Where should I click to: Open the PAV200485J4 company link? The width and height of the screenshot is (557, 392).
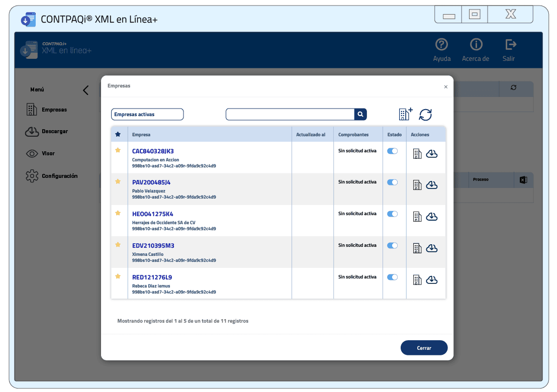pyautogui.click(x=151, y=182)
